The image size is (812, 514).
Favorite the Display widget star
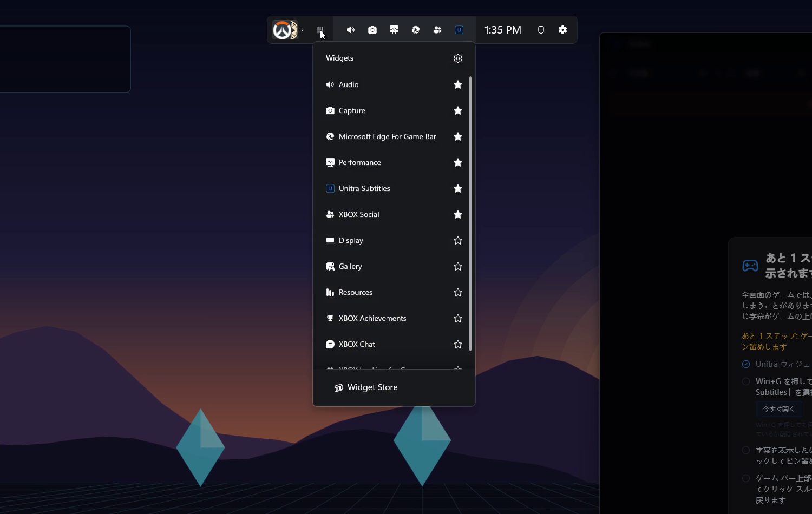tap(458, 240)
